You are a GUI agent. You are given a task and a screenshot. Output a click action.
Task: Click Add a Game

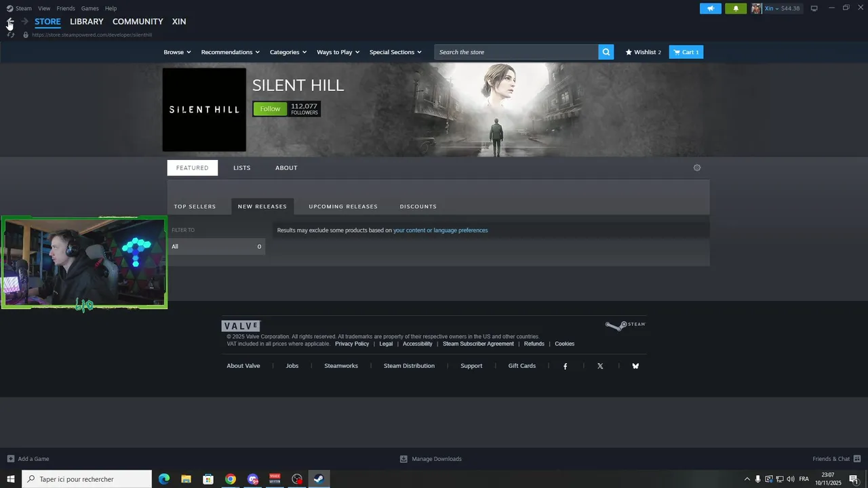pos(28,459)
